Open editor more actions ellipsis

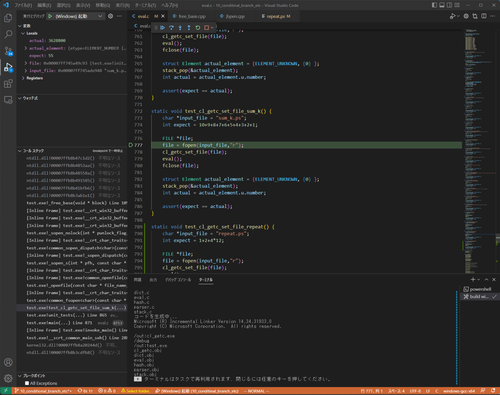coord(493,16)
